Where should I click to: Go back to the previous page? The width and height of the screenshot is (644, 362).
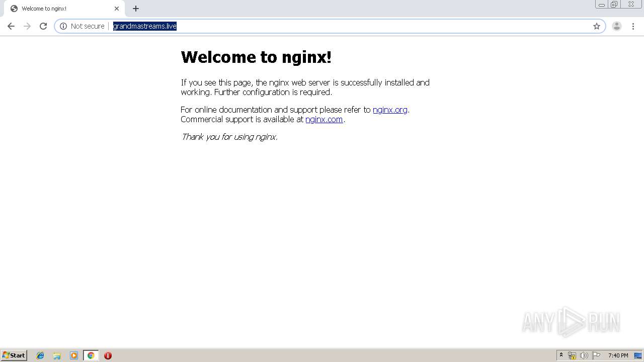pos(11,26)
